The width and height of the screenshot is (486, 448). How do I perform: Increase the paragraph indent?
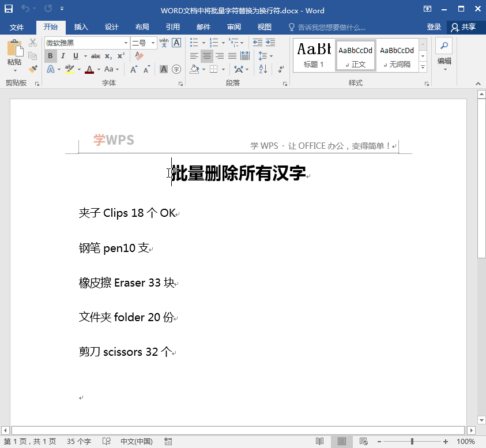click(x=270, y=43)
